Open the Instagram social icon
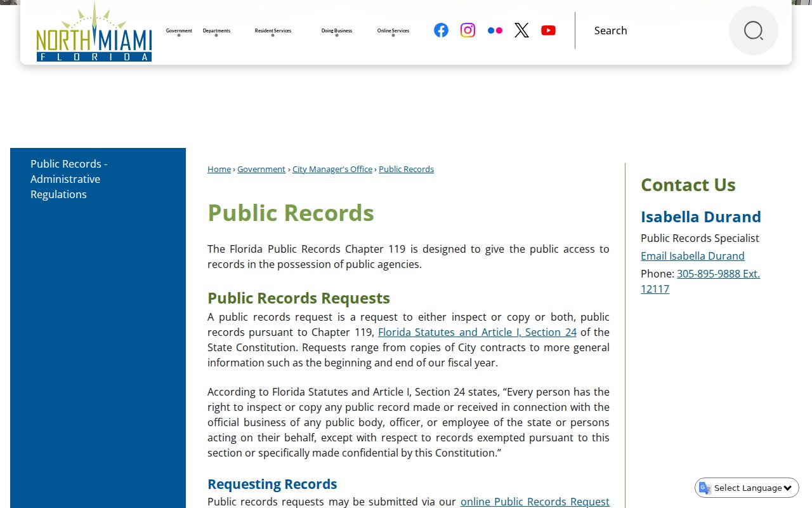This screenshot has height=508, width=812. (468, 30)
